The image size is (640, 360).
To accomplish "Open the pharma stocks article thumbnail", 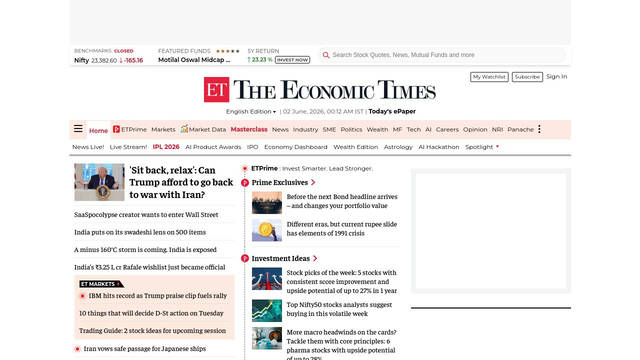I will point(267,338).
